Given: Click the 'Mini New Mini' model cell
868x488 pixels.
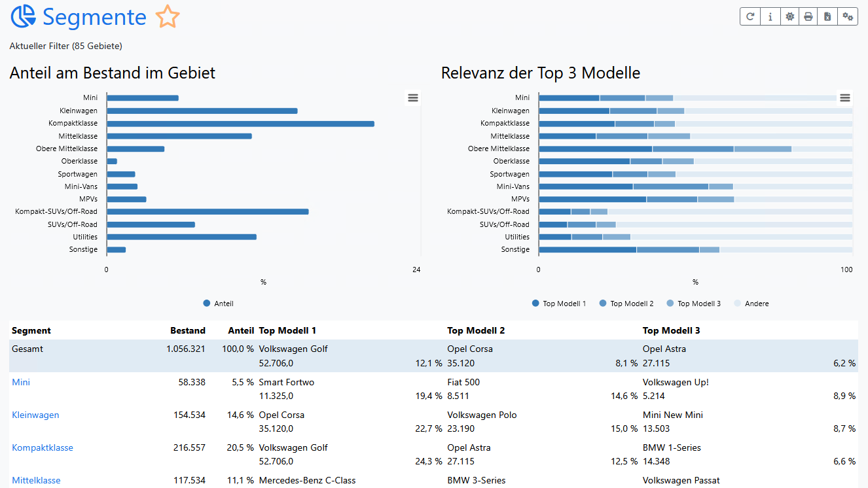Looking at the screenshot, I should coord(673,415).
